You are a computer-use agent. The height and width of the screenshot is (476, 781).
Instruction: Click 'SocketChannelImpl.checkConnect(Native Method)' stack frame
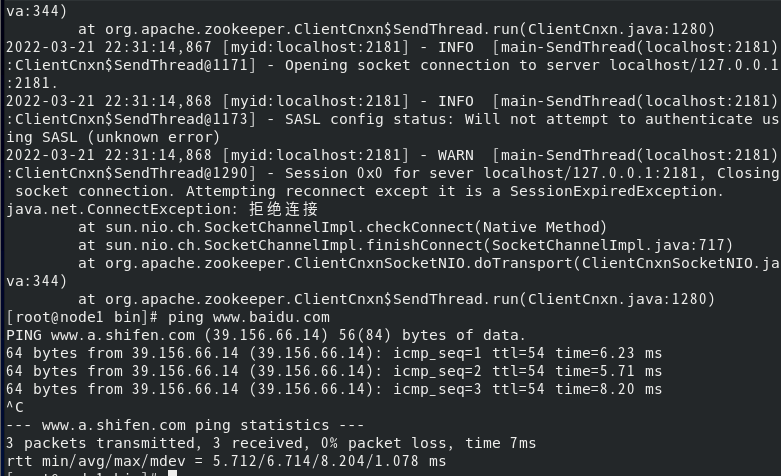point(342,227)
